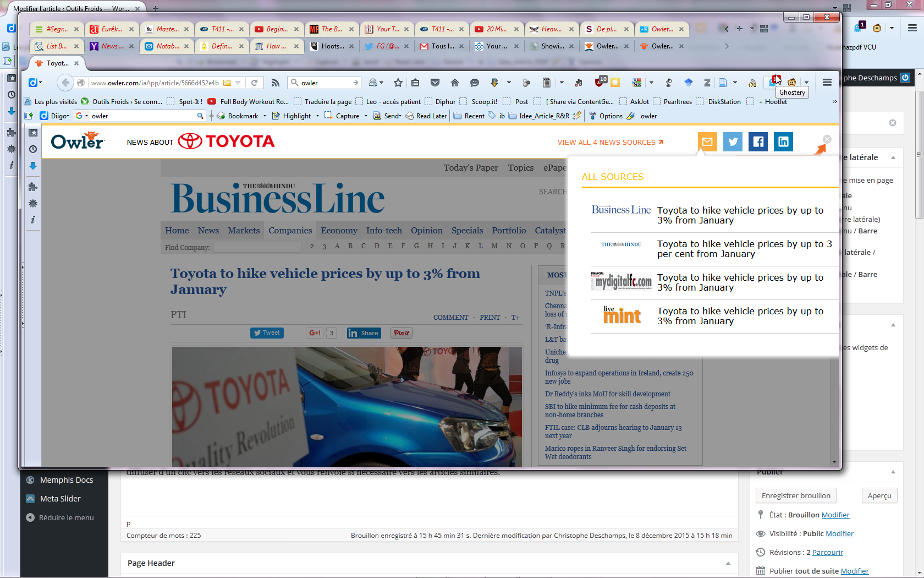This screenshot has width=924, height=578.
Task: Open Firefox sidebar add-ons puzzle icon
Action: 33,187
